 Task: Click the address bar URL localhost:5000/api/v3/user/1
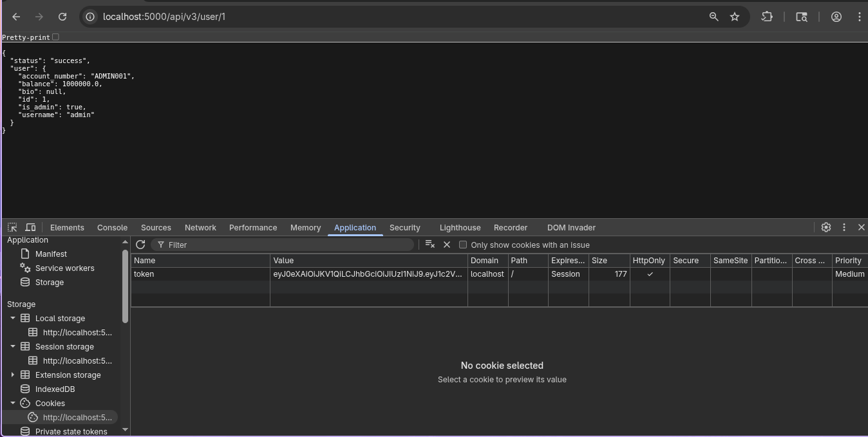(x=164, y=17)
